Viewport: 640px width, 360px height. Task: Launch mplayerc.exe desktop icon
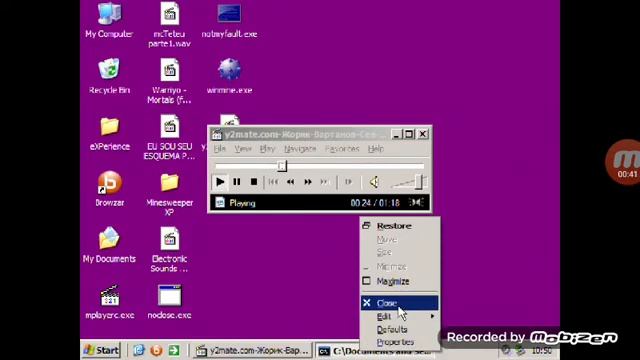pos(109,301)
